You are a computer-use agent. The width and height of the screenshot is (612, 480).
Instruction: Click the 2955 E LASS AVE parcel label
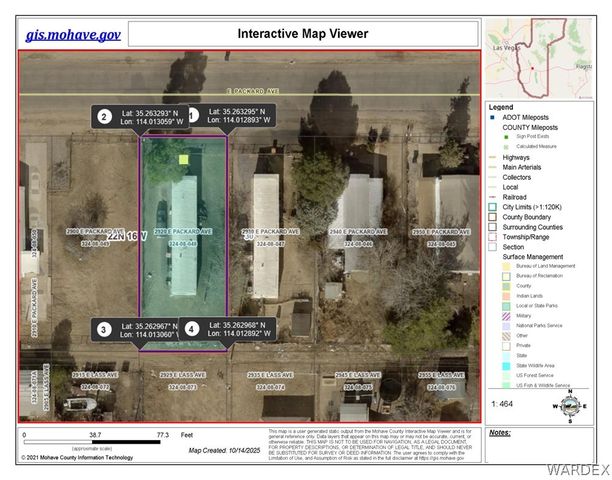(x=441, y=375)
